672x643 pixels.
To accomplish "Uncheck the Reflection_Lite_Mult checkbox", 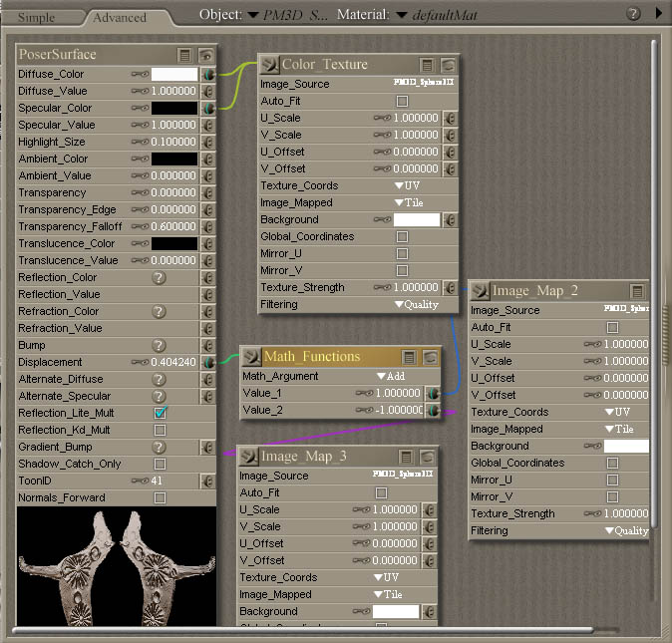I will click(x=161, y=413).
